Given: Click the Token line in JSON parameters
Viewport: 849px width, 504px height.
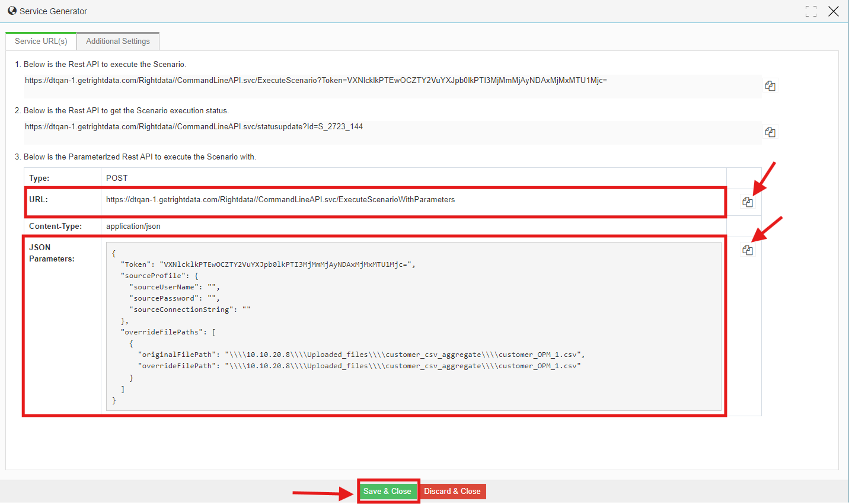Looking at the screenshot, I should [x=268, y=264].
